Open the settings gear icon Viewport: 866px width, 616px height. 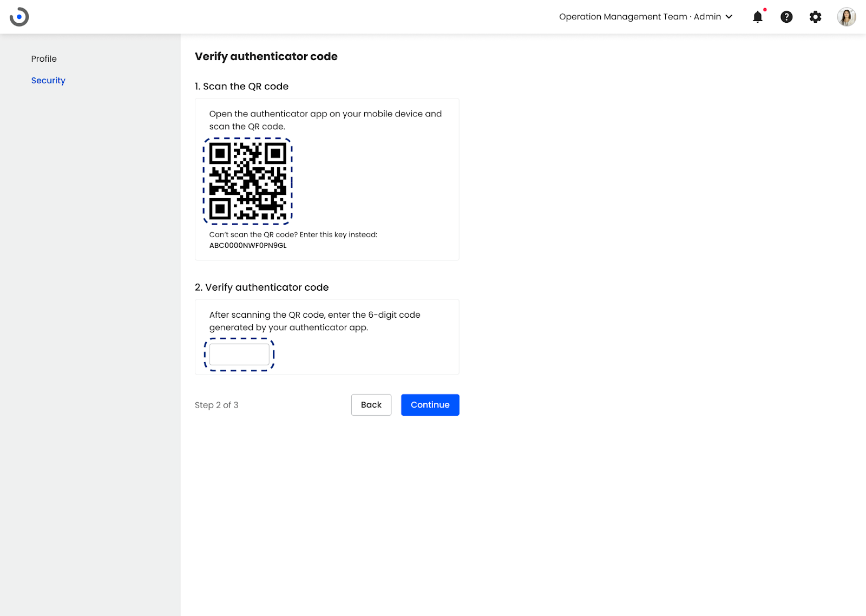coord(815,17)
